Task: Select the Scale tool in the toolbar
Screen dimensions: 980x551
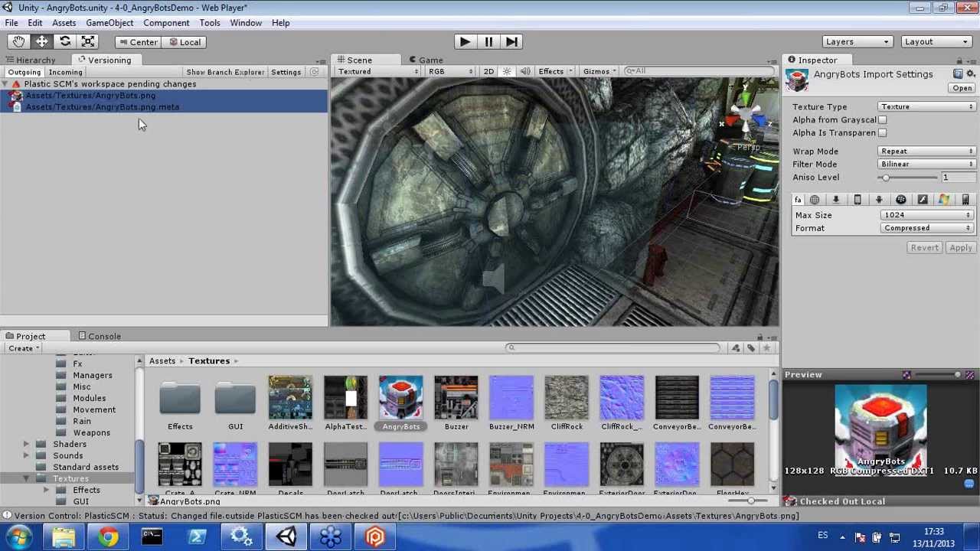Action: (x=87, y=41)
